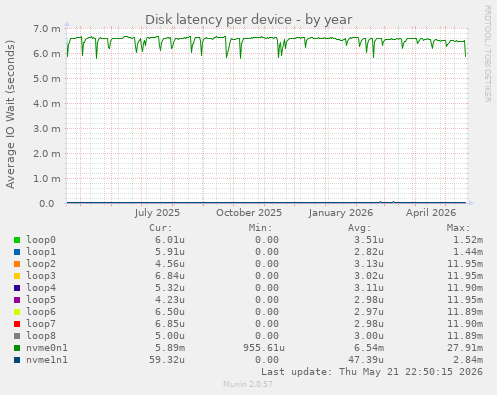The width and height of the screenshot is (497, 395).
Task: Click nvme1n1 current value 59.32u
Action: click(x=167, y=360)
